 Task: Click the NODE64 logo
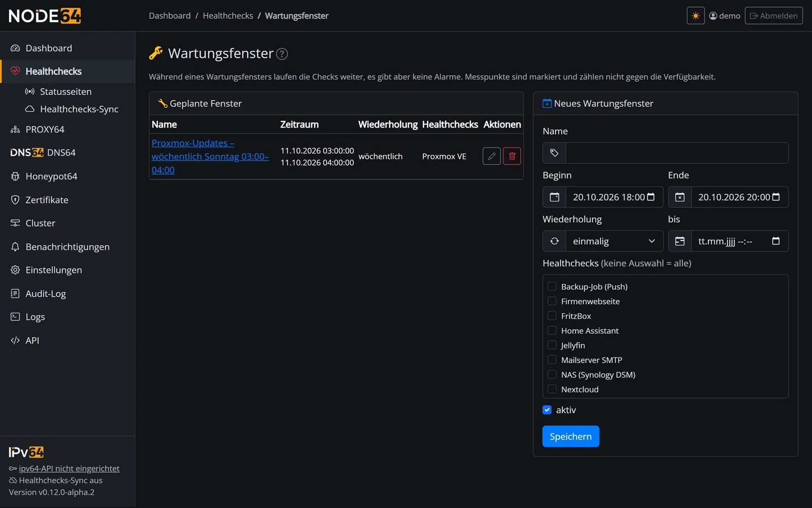pos(45,16)
